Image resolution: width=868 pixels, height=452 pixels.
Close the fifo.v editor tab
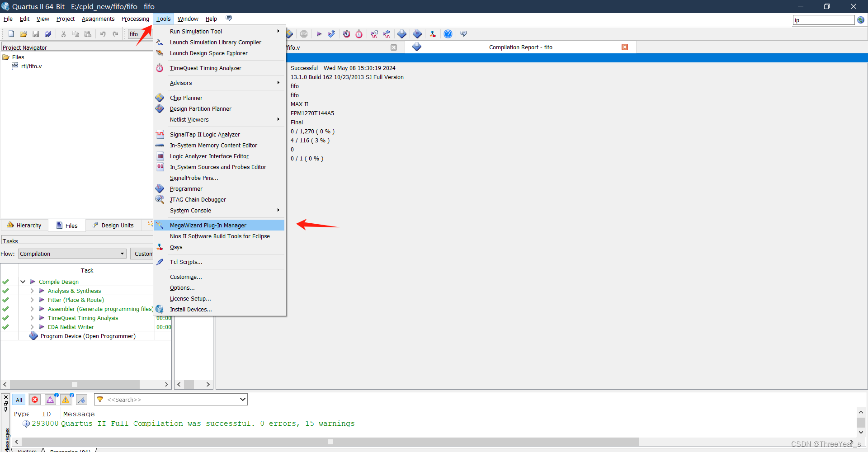click(x=394, y=47)
